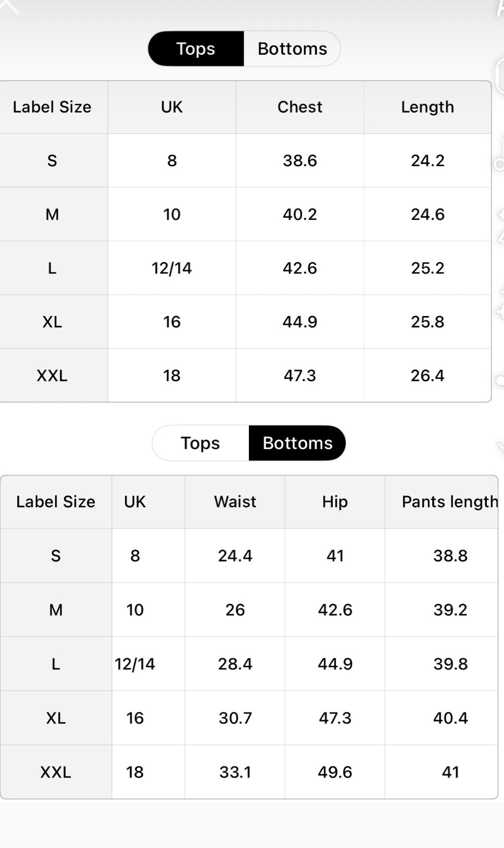Select the S row label in bottoms table
Screen dimensions: 504x848
[x=56, y=556]
